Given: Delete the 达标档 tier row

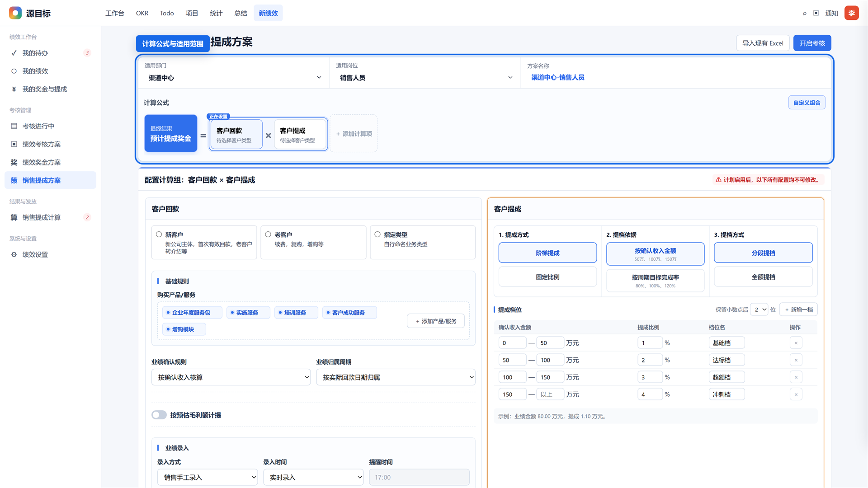Looking at the screenshot, I should [x=796, y=360].
